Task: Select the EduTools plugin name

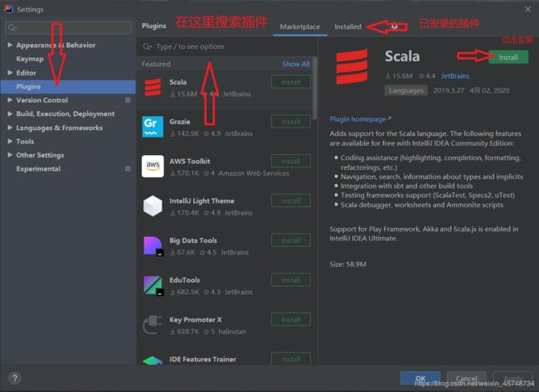Action: coord(185,280)
